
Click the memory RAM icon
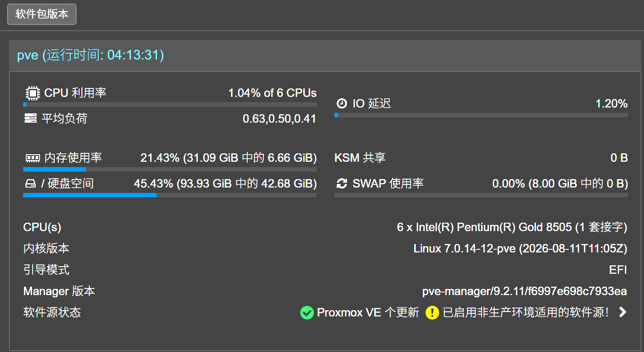point(32,158)
